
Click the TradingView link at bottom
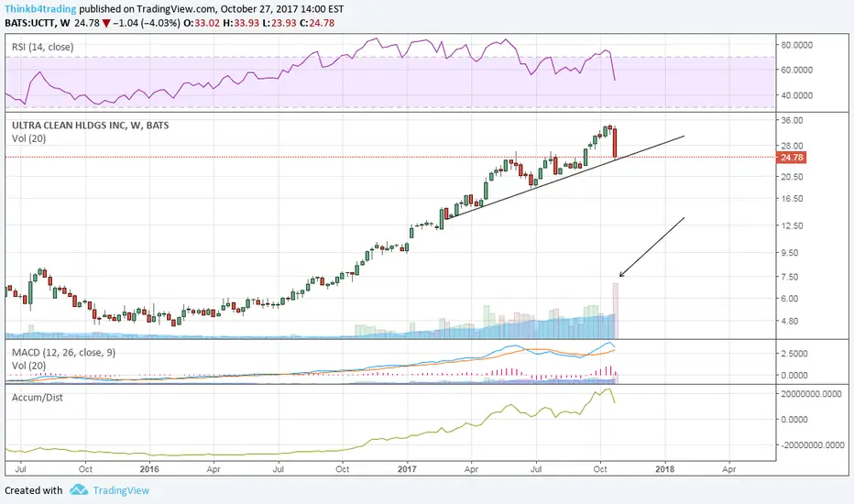[121, 490]
